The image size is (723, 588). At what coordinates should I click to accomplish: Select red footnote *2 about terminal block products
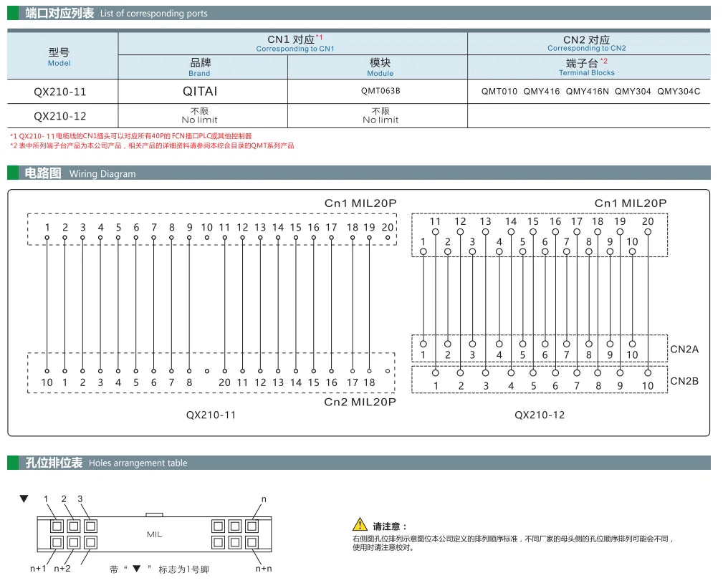tap(152, 145)
